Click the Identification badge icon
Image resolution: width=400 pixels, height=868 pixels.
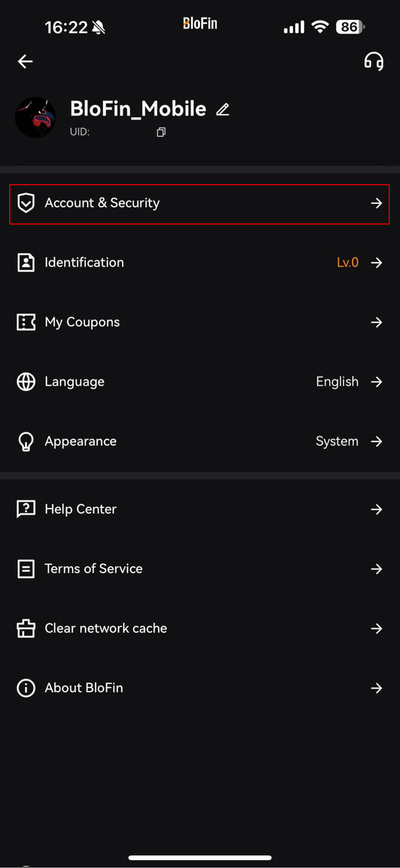pos(26,262)
